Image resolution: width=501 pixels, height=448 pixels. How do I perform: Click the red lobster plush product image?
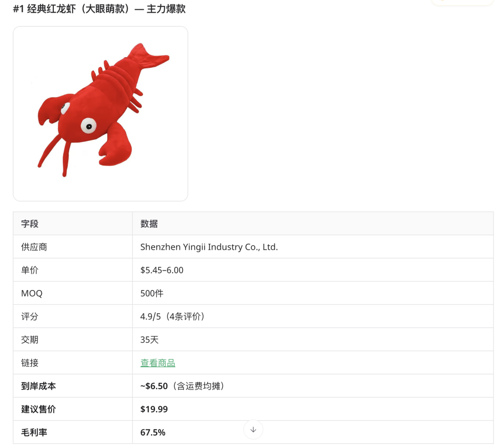point(100,113)
